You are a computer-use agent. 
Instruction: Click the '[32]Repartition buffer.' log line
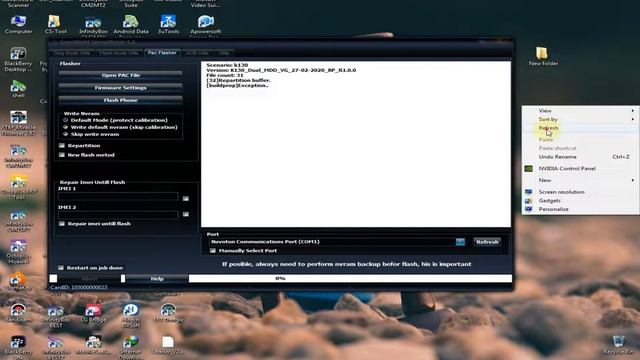(x=238, y=80)
